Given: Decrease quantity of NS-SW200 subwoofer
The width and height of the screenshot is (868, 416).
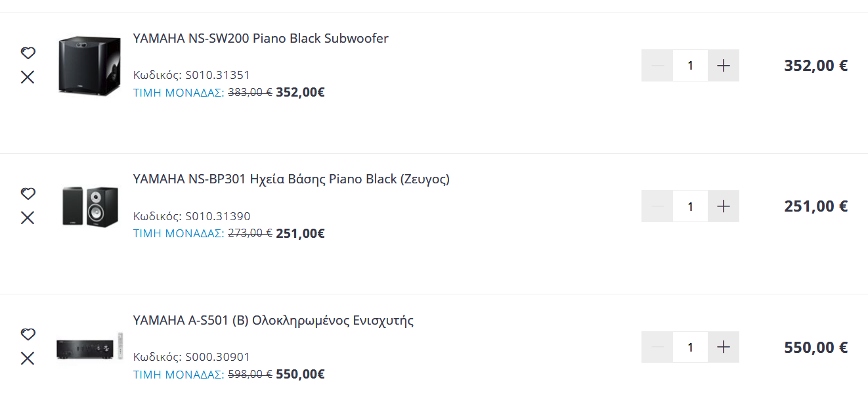Looking at the screenshot, I should click(x=657, y=66).
